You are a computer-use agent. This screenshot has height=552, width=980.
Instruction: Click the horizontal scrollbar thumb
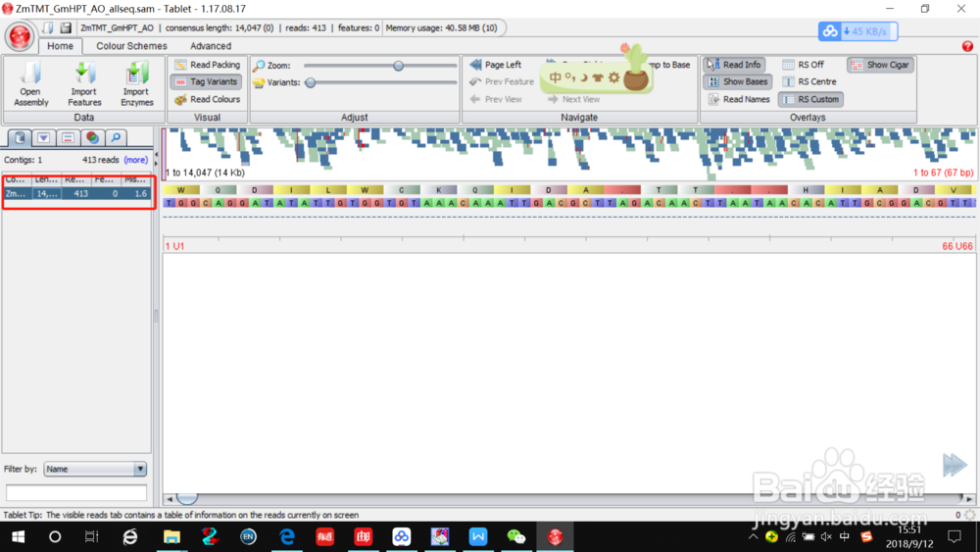click(187, 498)
